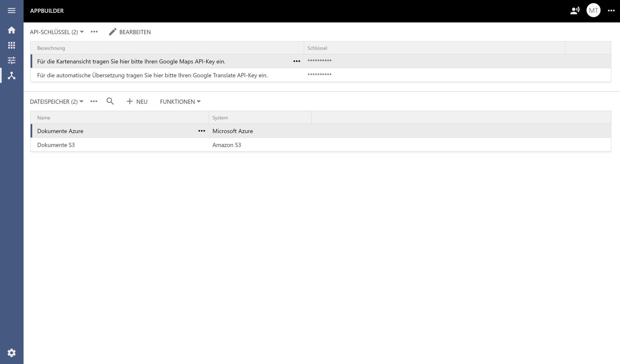Open row actions for Google Maps API-Key
620x364 pixels.
click(297, 62)
